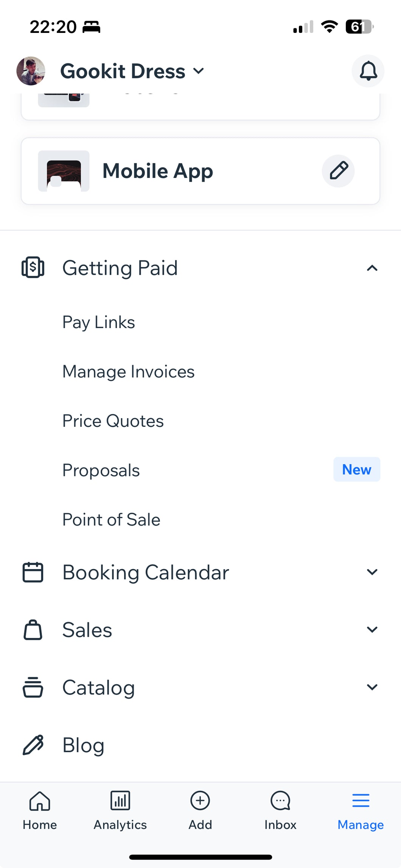Image resolution: width=401 pixels, height=868 pixels.
Task: Switch to the Home tab
Action: point(40,810)
